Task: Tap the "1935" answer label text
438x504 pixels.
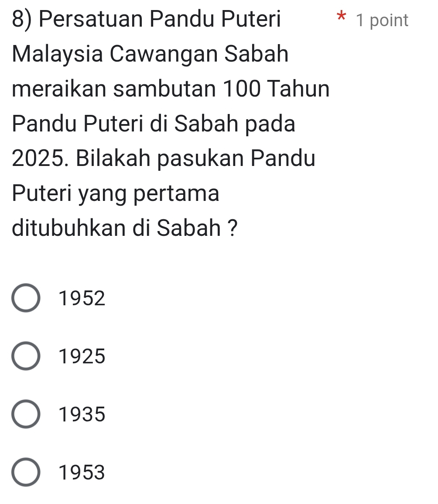Action: pyautogui.click(x=82, y=414)
